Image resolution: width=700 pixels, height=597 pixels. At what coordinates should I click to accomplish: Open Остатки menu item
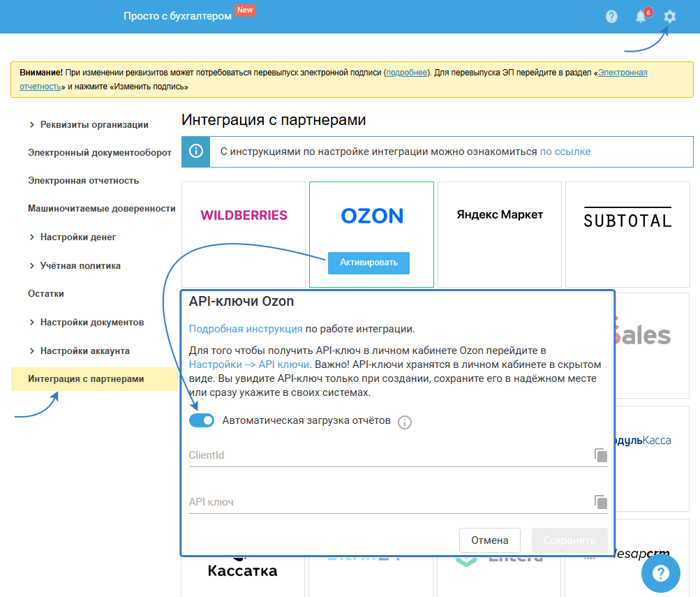tap(46, 293)
